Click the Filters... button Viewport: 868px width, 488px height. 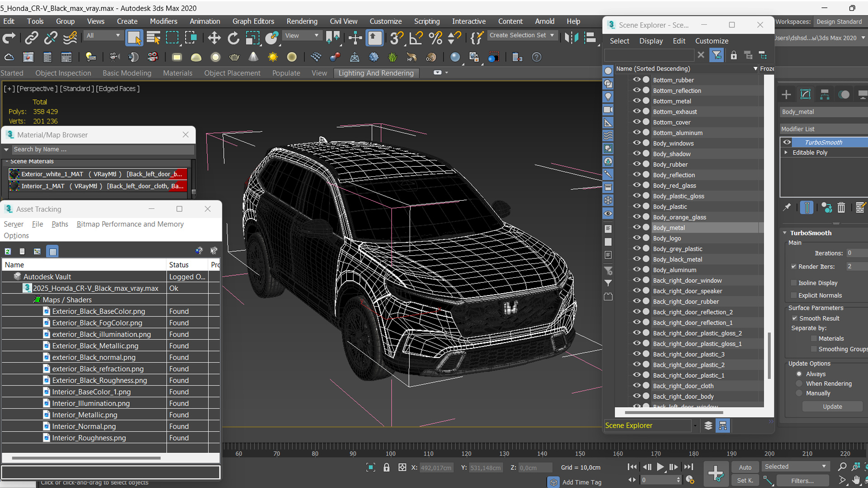[x=802, y=481]
